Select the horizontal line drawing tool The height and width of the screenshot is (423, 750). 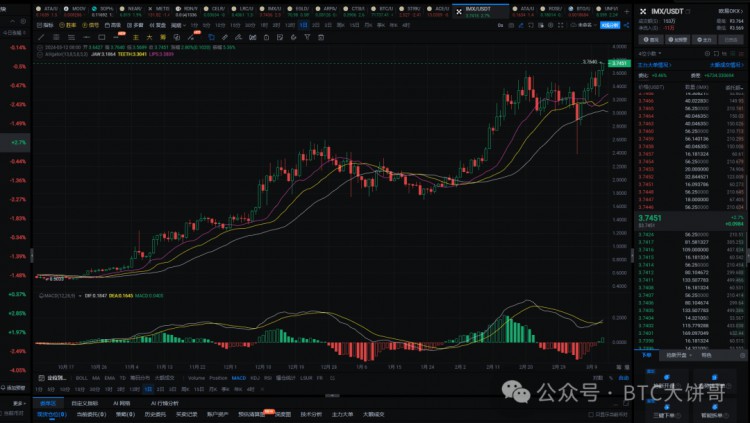point(86,37)
